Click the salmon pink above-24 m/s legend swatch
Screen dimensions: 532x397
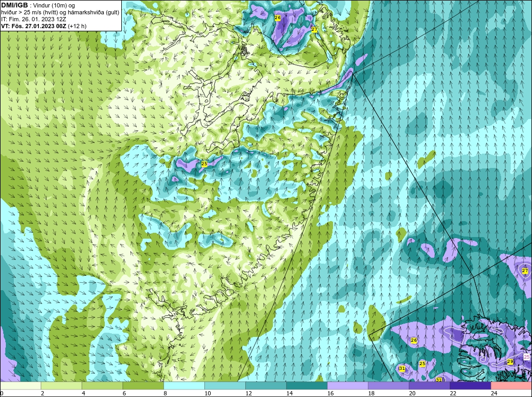(x=511, y=385)
